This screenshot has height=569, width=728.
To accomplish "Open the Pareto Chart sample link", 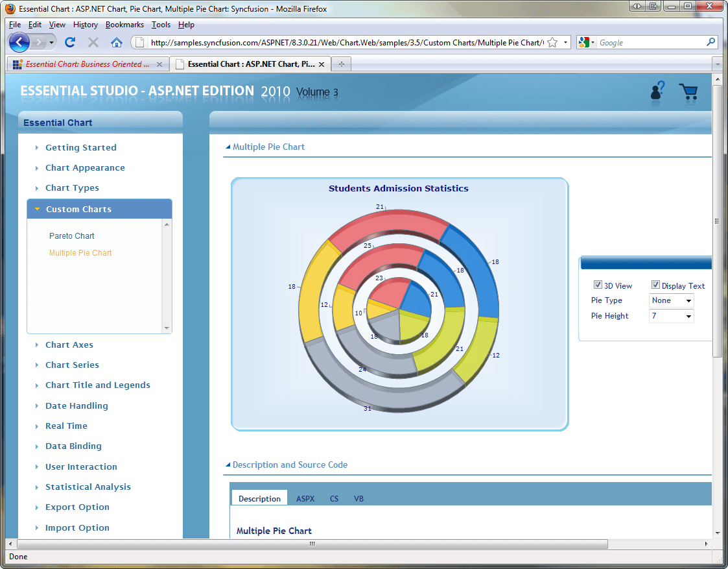I will pos(72,236).
